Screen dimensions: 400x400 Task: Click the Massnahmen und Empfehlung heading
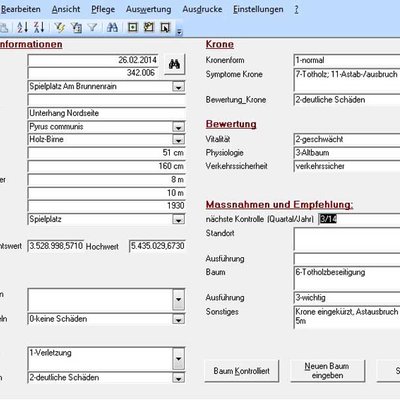pos(279,204)
